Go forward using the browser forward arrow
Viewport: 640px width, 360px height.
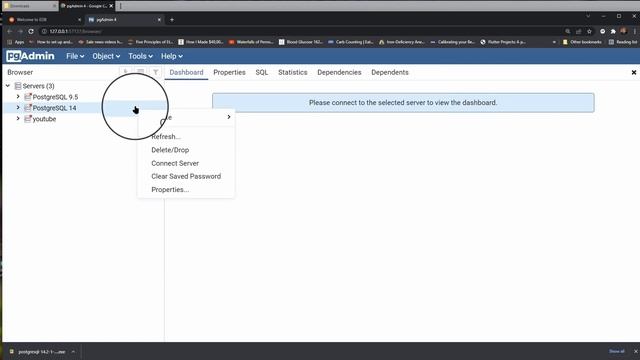20,31
